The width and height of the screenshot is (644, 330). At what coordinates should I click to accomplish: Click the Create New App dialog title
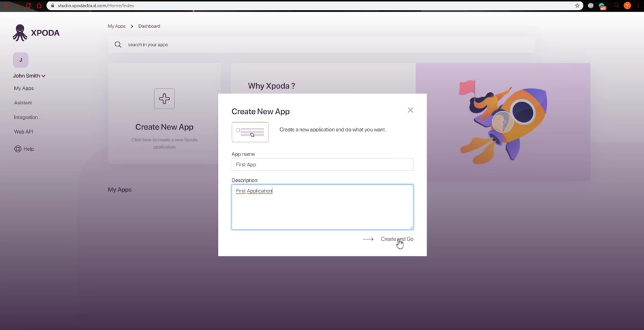tap(260, 111)
